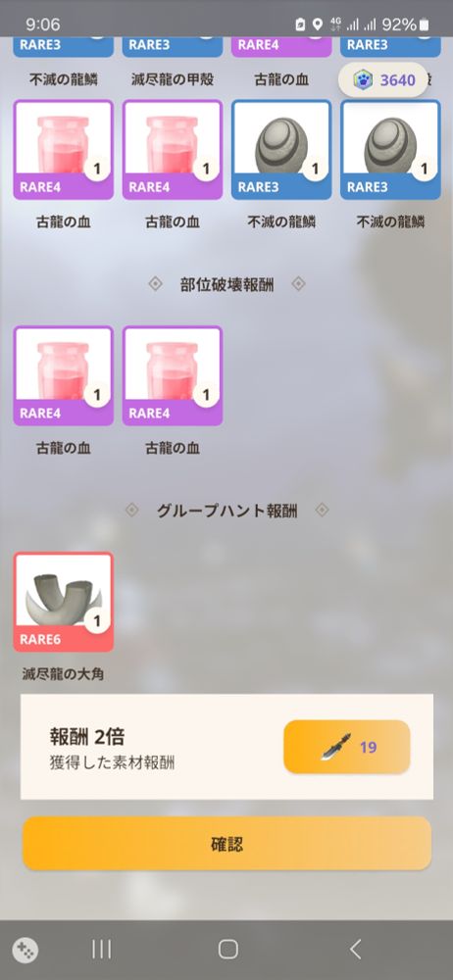Open the second 古龍の血 jar under 部位破壊報酬
Image resolution: width=453 pixels, height=980 pixels.
(172, 375)
